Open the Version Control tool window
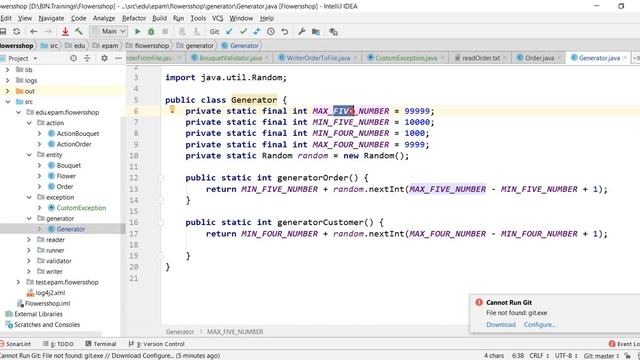The image size is (640, 360). click(156, 344)
